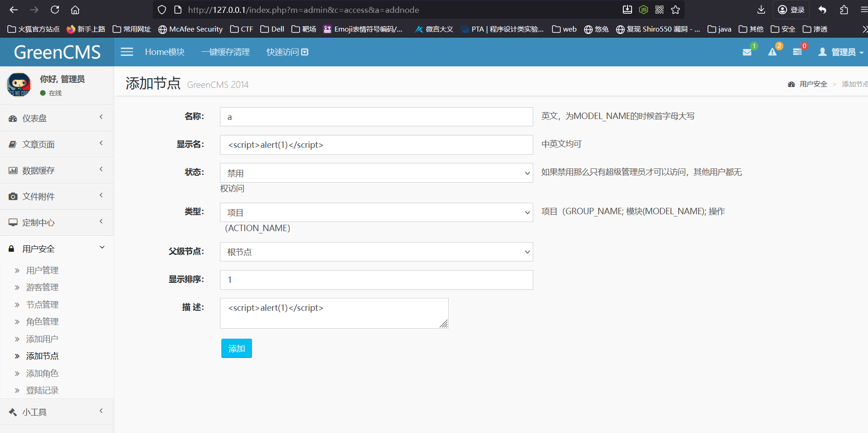Screen dimensions: 868x433
Task: Click the browser home icon
Action: (x=75, y=10)
